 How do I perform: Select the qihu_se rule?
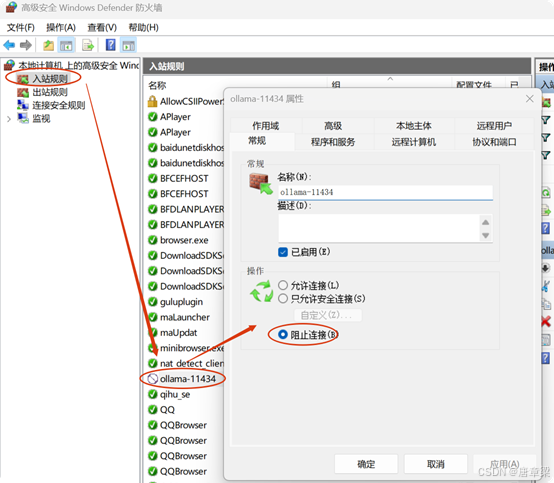[x=175, y=394]
